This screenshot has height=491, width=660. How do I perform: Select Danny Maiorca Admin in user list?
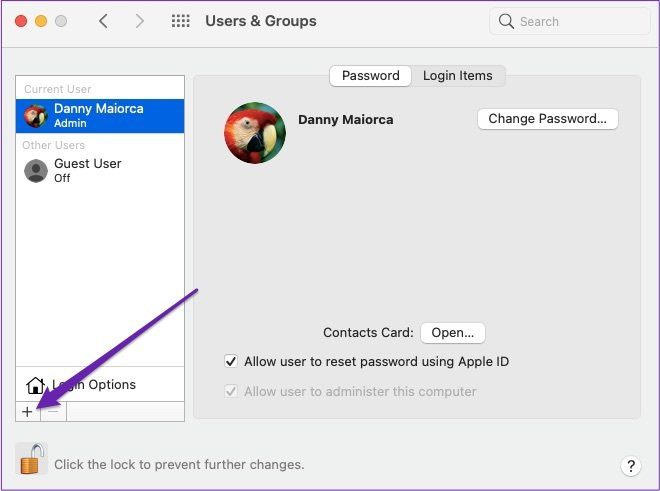point(100,116)
